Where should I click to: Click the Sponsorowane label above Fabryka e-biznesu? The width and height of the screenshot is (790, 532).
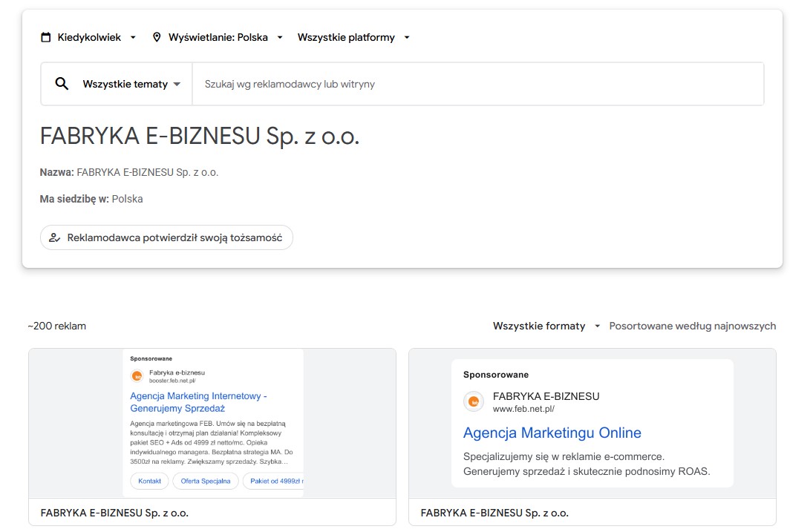pos(151,359)
